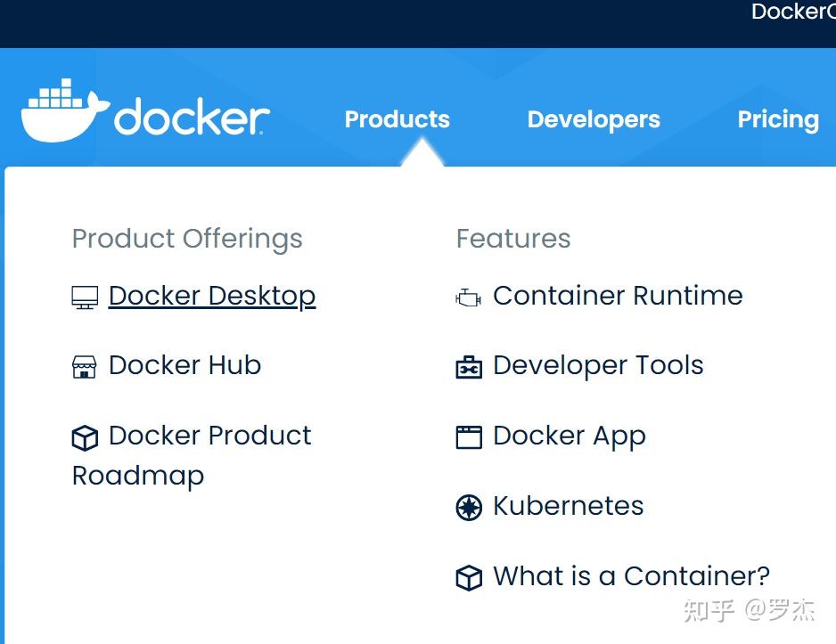836x644 pixels.
Task: Open the Developers menu
Action: pos(594,119)
